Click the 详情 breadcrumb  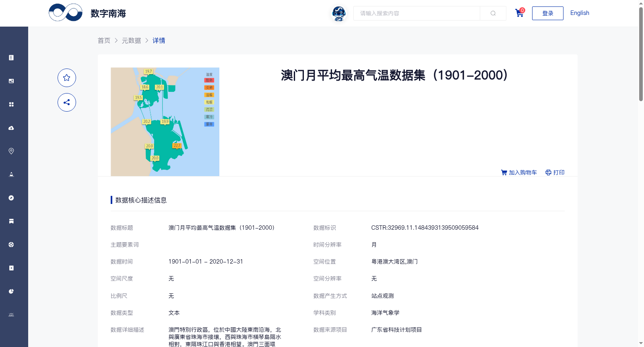pos(159,40)
